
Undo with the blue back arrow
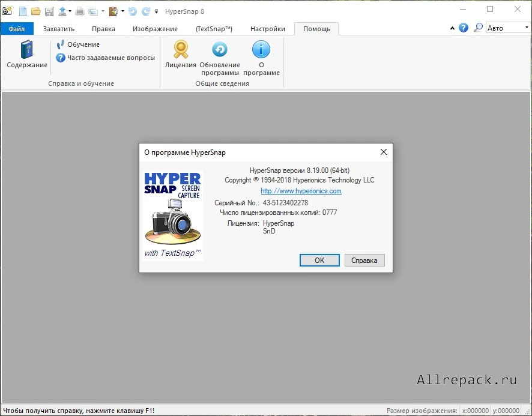click(x=133, y=11)
